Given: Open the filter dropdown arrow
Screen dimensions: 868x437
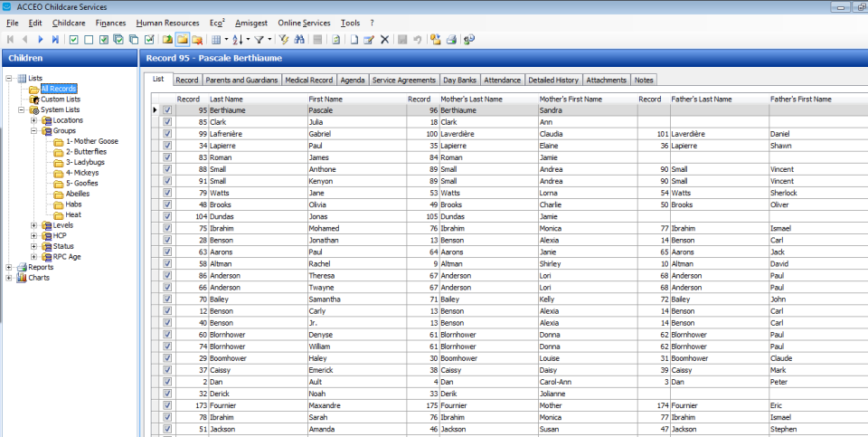Looking at the screenshot, I should [269, 39].
